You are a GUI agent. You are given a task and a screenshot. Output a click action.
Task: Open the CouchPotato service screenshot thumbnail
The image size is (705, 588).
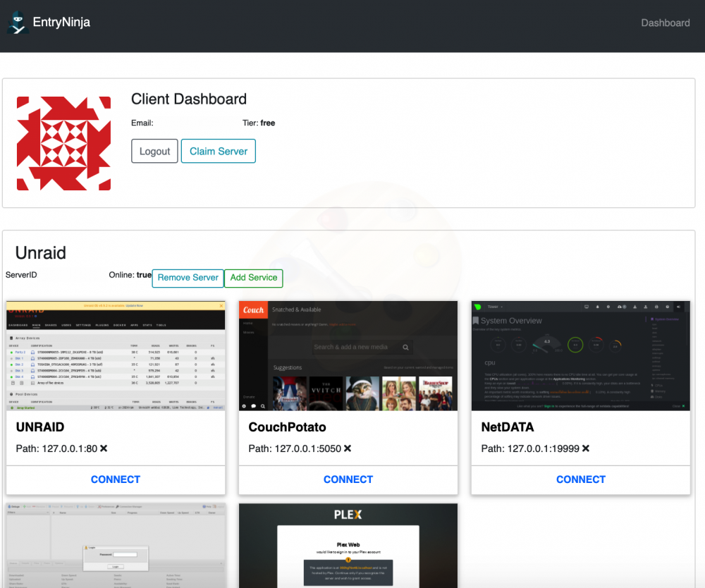click(348, 355)
